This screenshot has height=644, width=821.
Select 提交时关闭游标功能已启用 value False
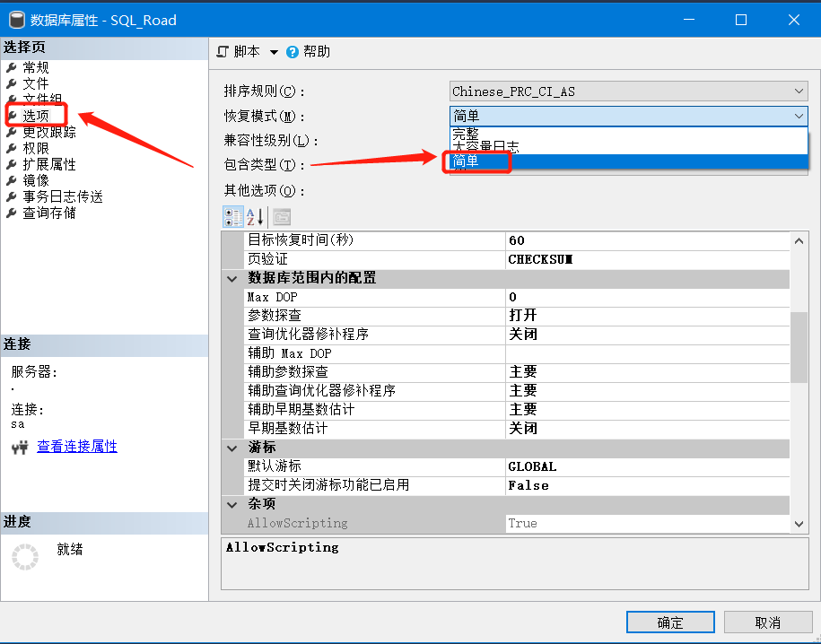648,485
